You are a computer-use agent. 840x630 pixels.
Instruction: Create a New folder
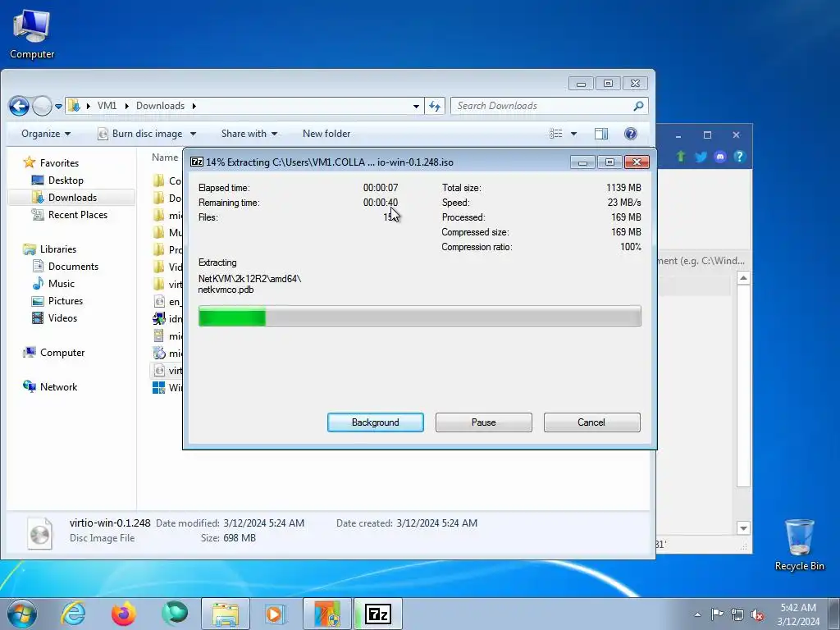326,134
